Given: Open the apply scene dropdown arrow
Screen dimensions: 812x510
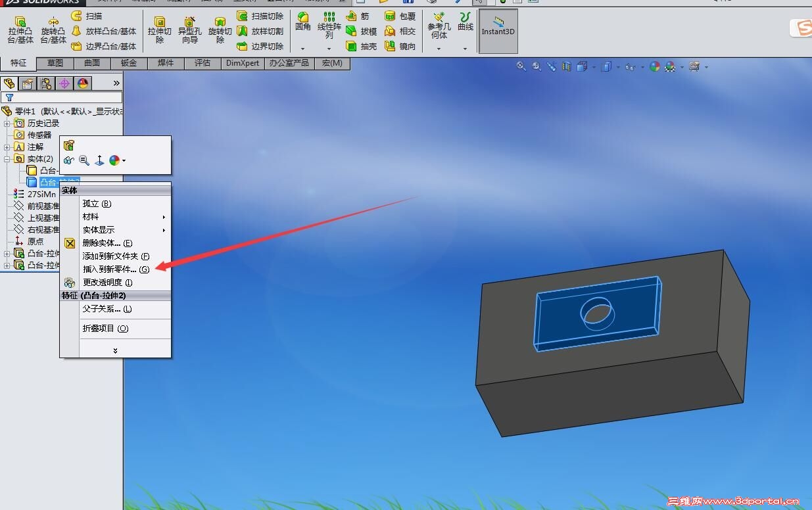Looking at the screenshot, I should [682, 67].
